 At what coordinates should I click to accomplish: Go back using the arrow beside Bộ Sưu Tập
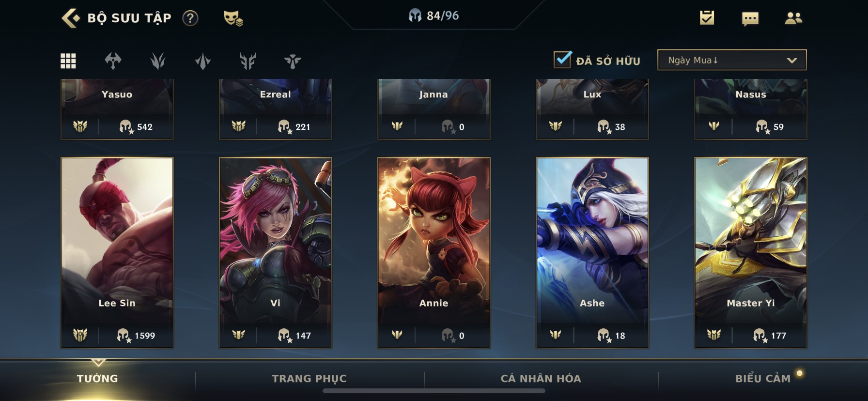(71, 18)
